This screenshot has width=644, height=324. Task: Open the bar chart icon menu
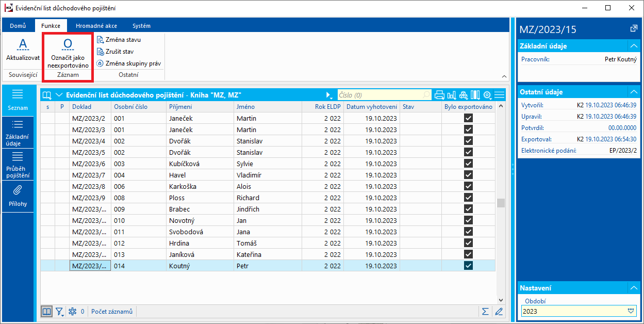point(452,95)
